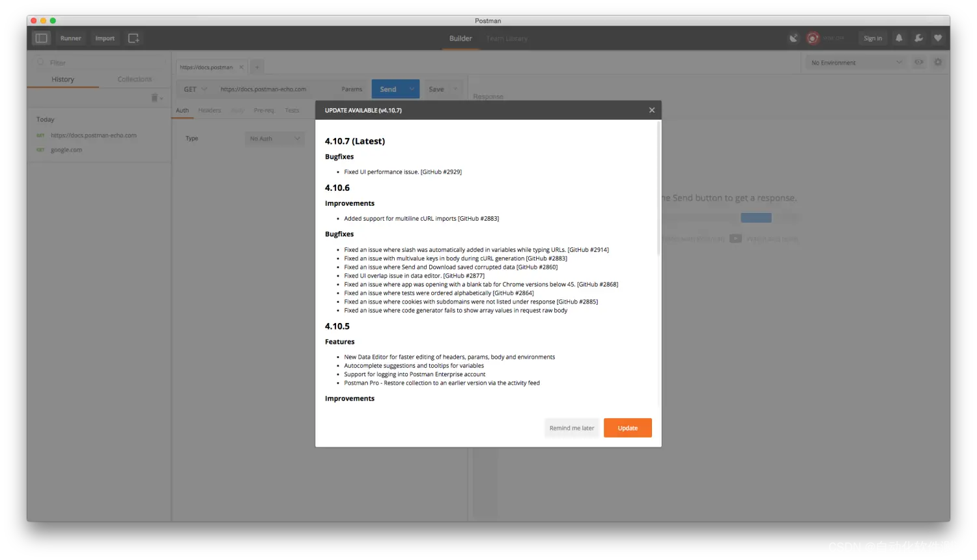Click 'New Data Editor for faster editing' line
The height and width of the screenshot is (560, 977).
449,357
